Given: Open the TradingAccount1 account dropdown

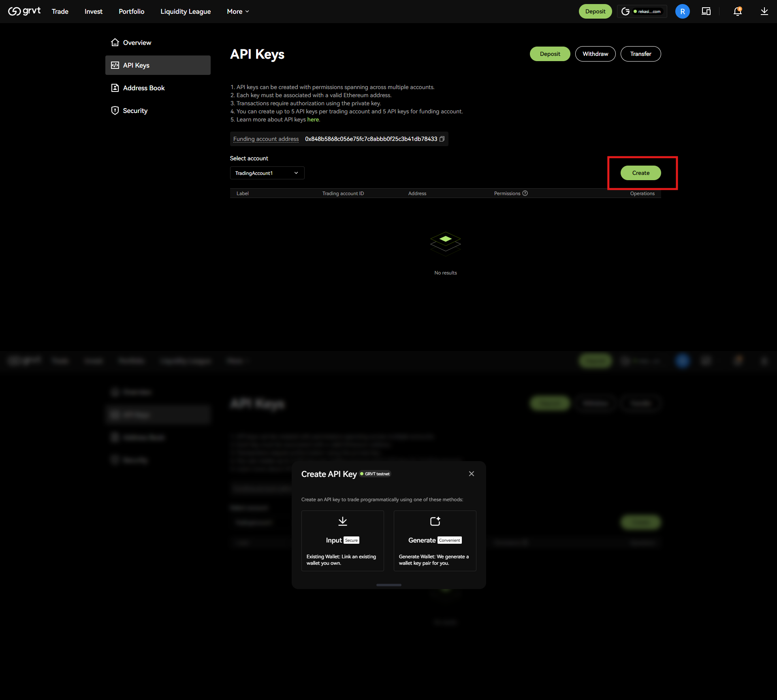Looking at the screenshot, I should pos(267,173).
